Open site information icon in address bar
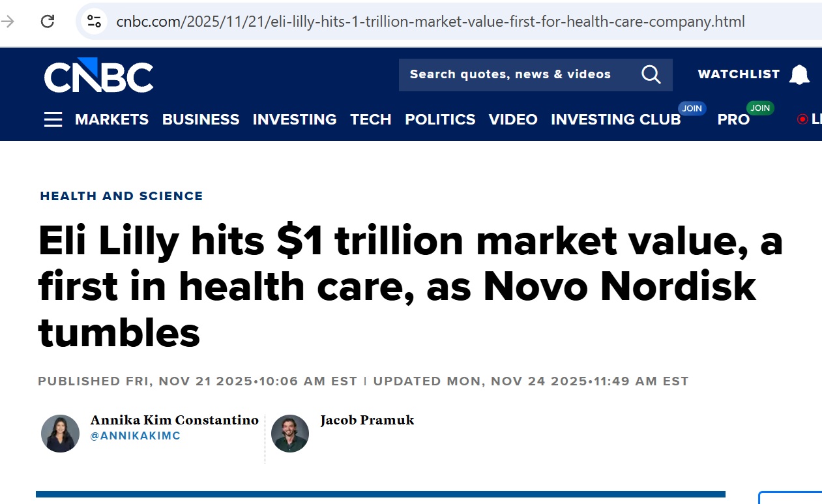The width and height of the screenshot is (822, 504). pos(95,22)
